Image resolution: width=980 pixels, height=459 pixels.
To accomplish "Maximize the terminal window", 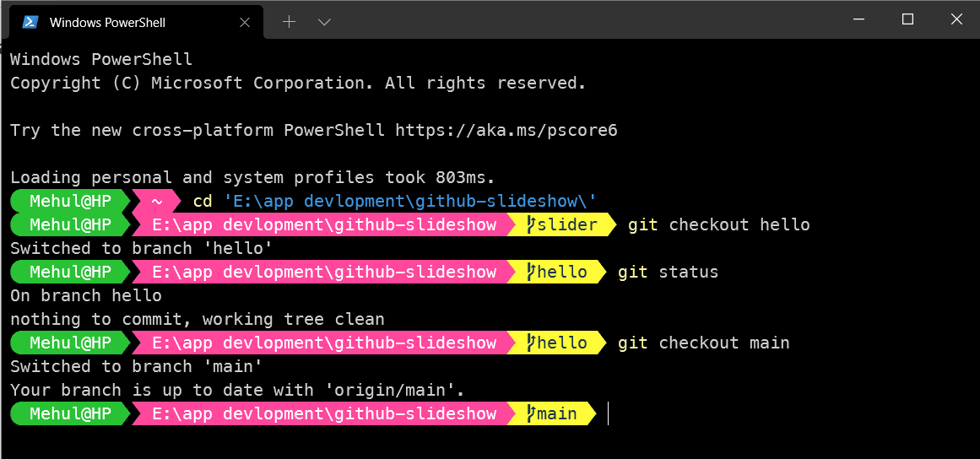I will [907, 19].
